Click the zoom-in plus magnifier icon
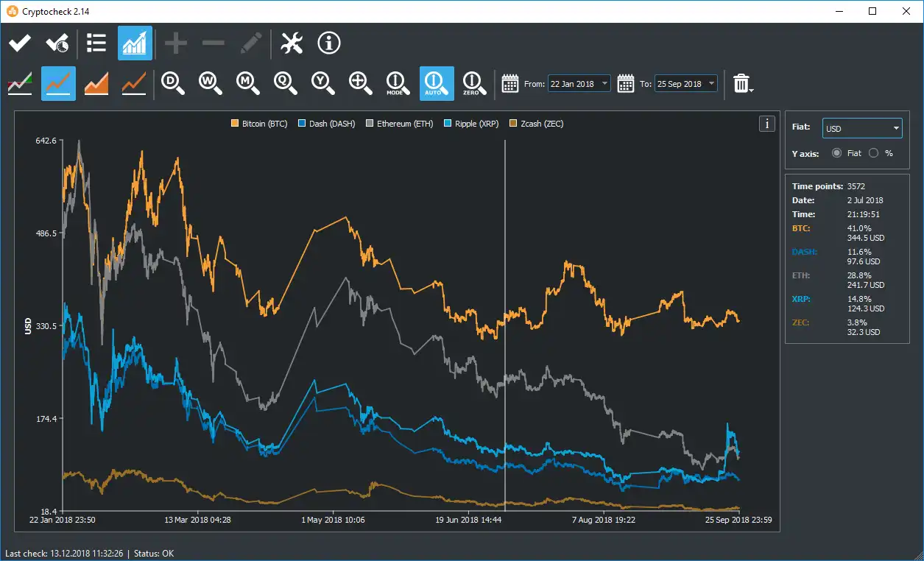The width and height of the screenshot is (924, 561). (x=360, y=83)
